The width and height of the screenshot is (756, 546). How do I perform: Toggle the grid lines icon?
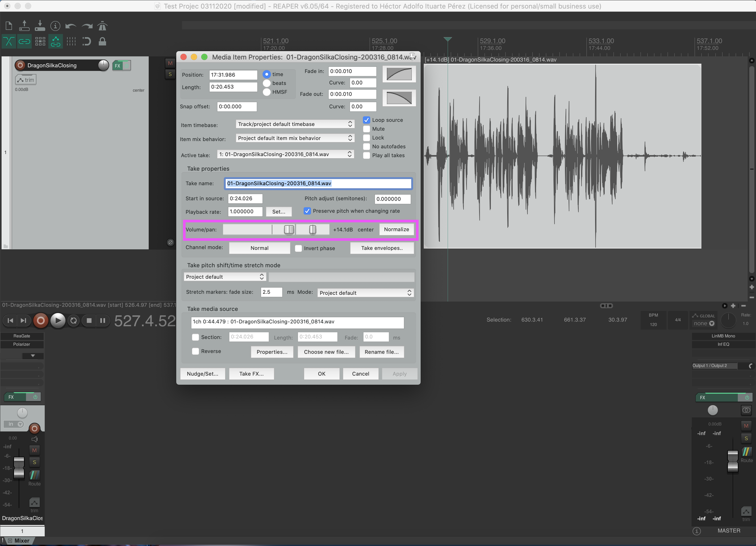click(71, 41)
